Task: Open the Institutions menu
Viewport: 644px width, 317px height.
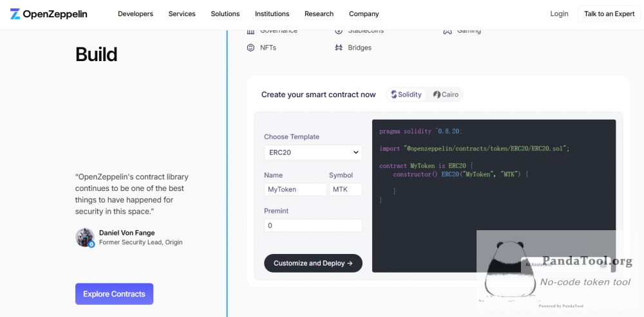Action: click(x=272, y=14)
